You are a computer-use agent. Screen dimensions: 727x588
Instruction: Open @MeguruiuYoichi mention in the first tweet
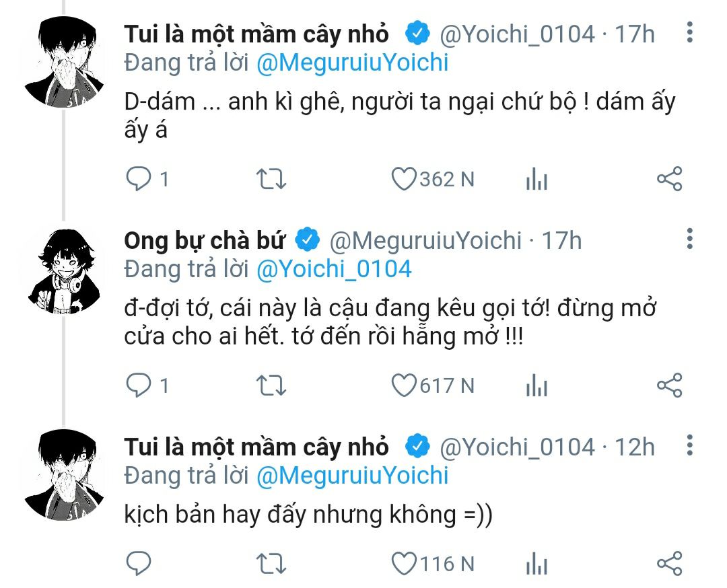[x=353, y=63]
